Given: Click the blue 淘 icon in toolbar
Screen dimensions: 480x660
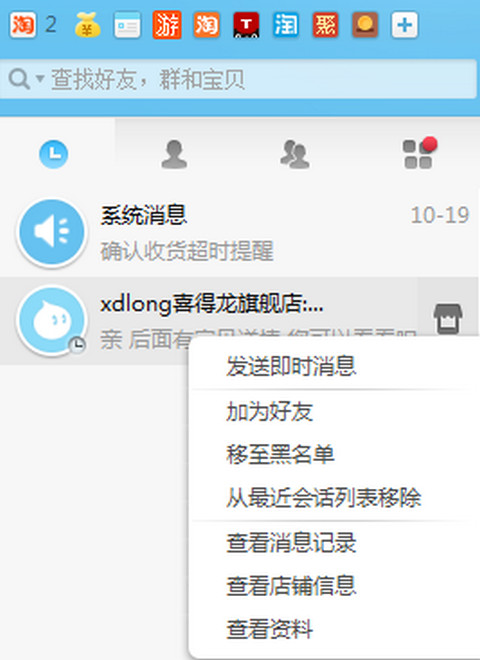Looking at the screenshot, I should point(286,25).
